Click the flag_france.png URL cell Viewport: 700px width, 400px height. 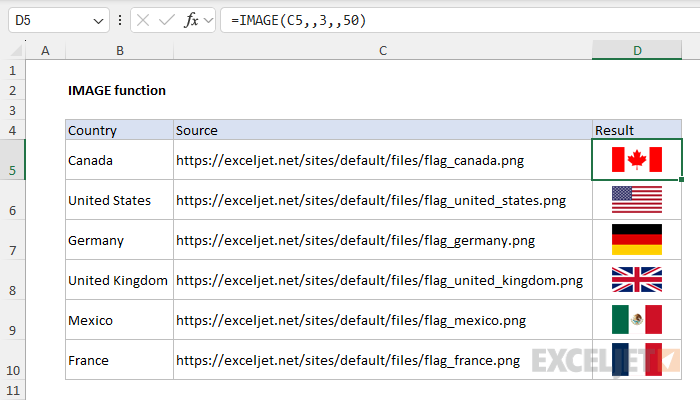click(383, 359)
